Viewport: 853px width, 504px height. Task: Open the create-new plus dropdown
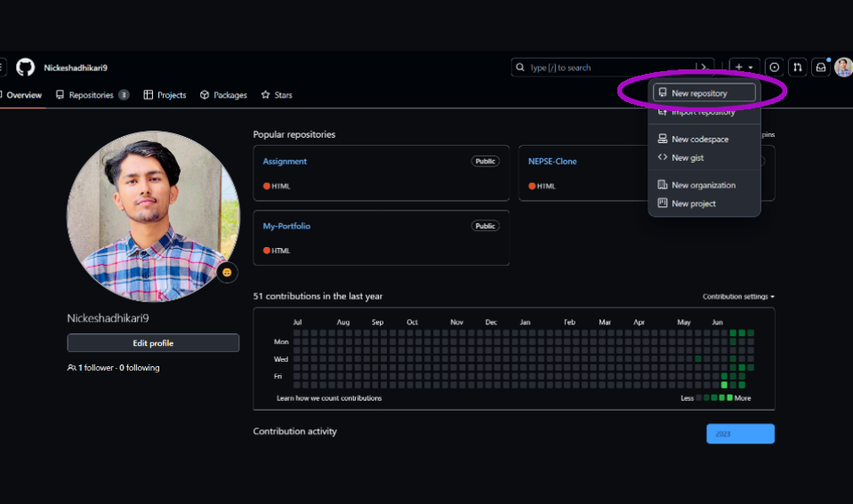pos(744,68)
